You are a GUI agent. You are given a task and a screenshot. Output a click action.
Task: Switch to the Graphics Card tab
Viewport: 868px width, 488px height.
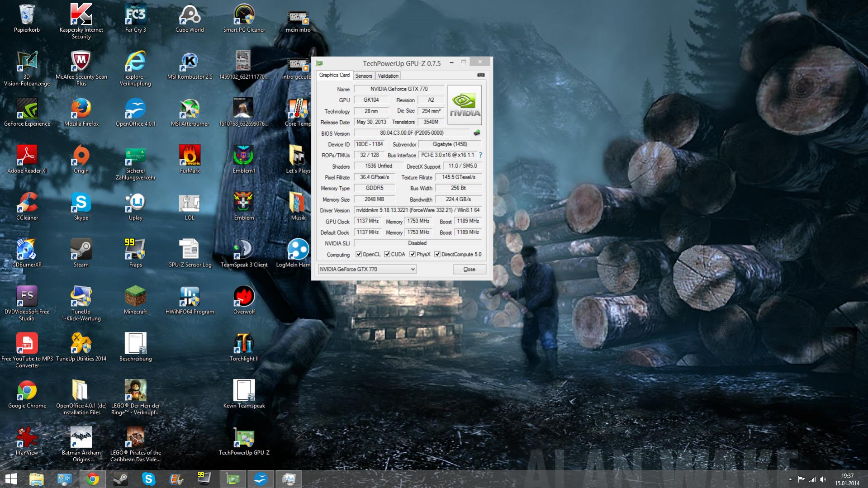tap(334, 75)
